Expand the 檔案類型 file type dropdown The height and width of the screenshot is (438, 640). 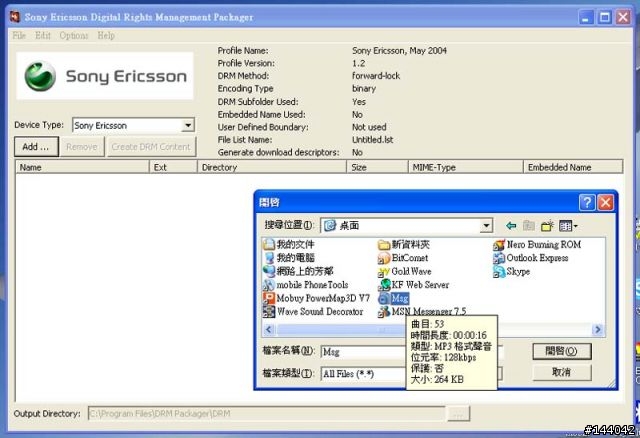[499, 374]
